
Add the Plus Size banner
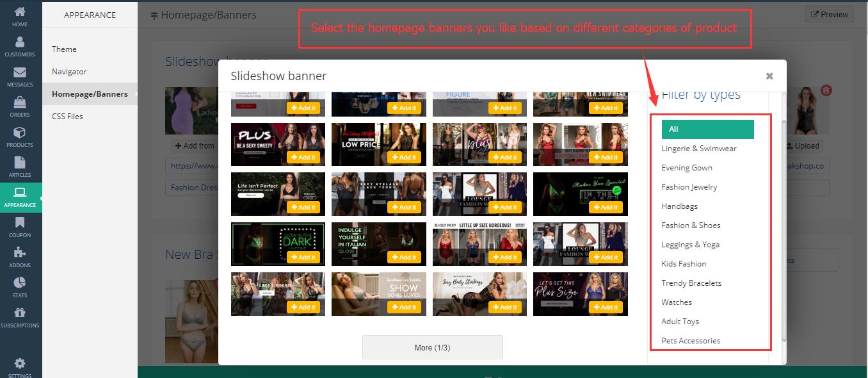click(606, 307)
